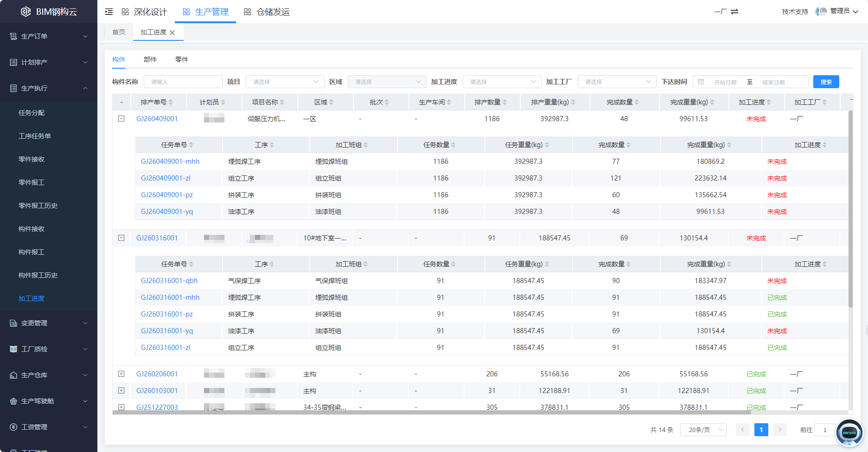868x452 pixels.
Task: Open 零件报工 in sidebar
Action: coord(32,182)
